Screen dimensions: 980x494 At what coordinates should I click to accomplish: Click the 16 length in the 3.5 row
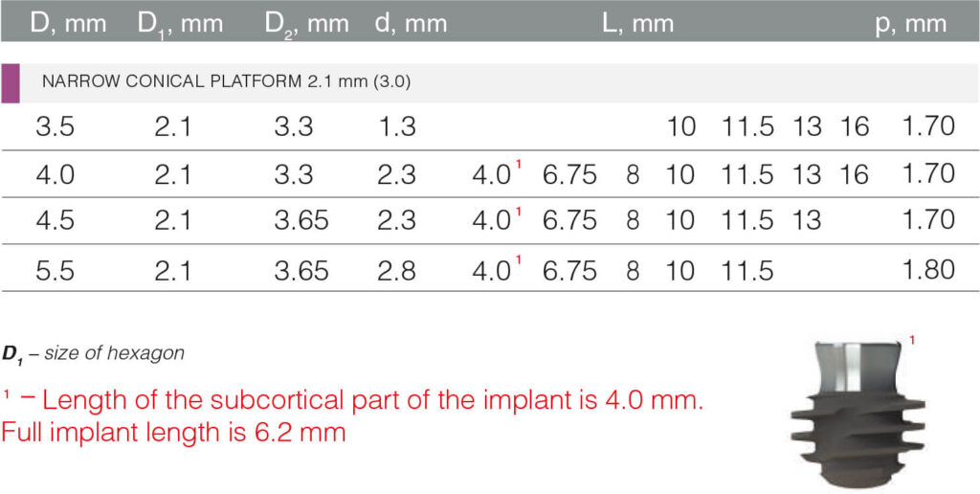point(854,126)
